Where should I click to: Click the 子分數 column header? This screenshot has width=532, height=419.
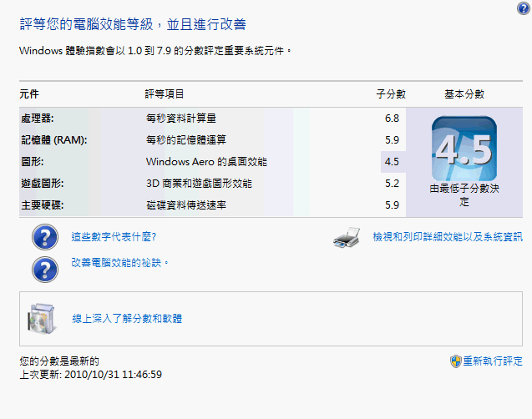391,94
